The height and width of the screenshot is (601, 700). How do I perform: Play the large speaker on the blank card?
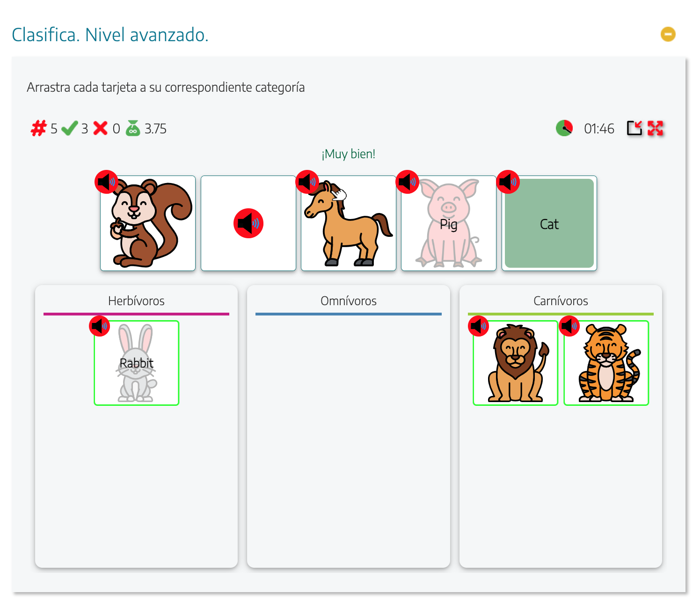click(x=248, y=223)
